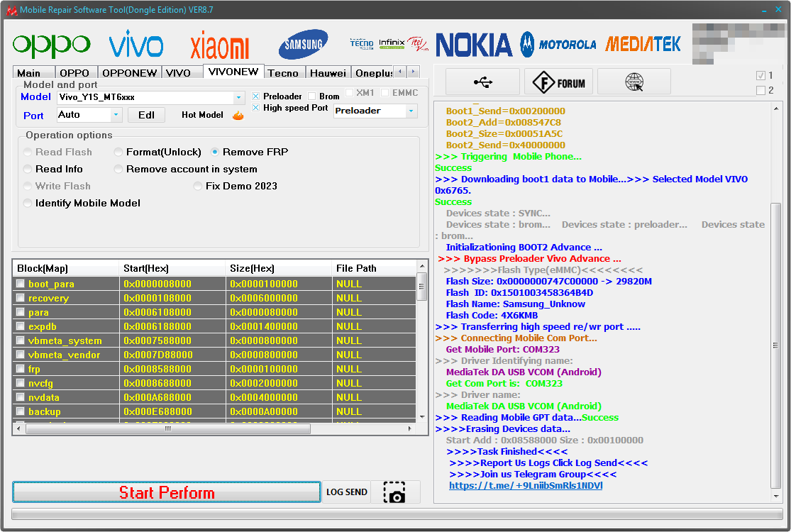Screen dimensions: 791x532
Task: Open the Preloader mode dropdown
Action: coord(411,111)
